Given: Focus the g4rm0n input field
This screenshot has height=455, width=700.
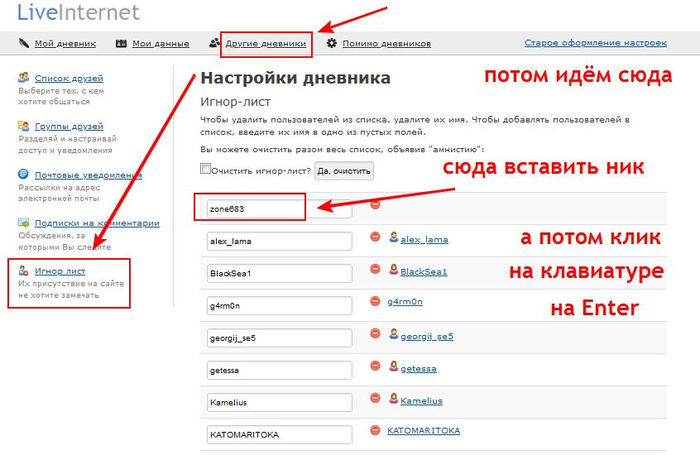Looking at the screenshot, I should pyautogui.click(x=279, y=306).
